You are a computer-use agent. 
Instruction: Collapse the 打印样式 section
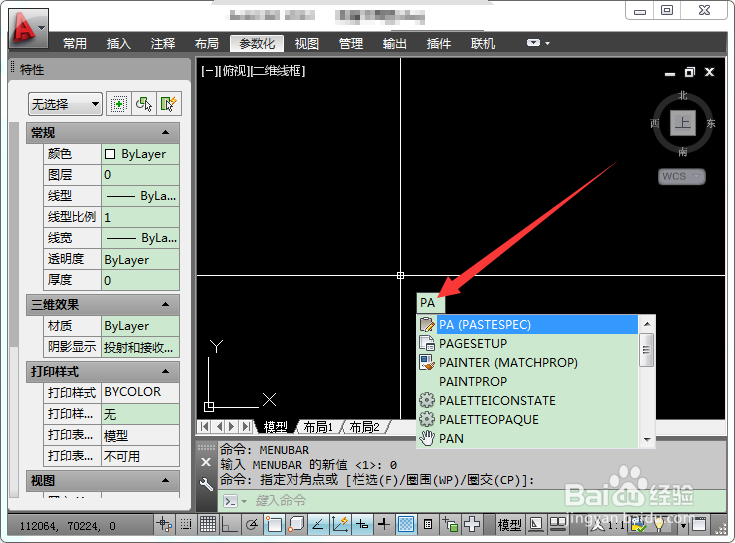[x=165, y=371]
